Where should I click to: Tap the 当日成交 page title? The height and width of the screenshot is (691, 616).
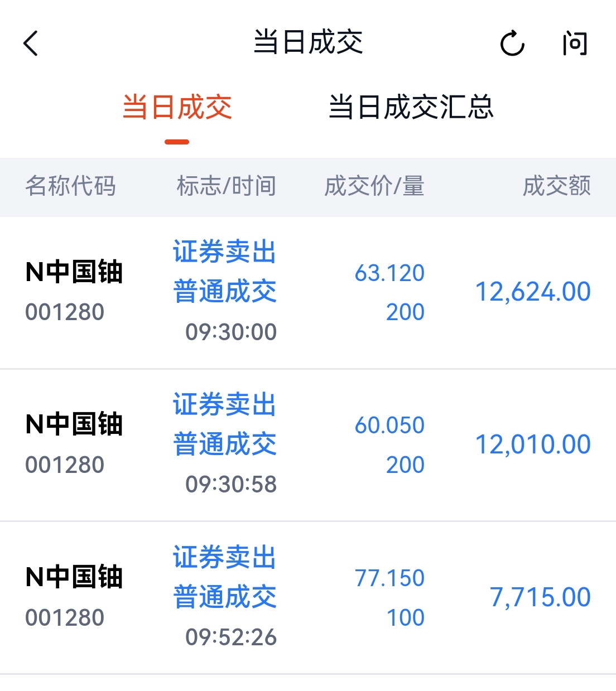308,42
